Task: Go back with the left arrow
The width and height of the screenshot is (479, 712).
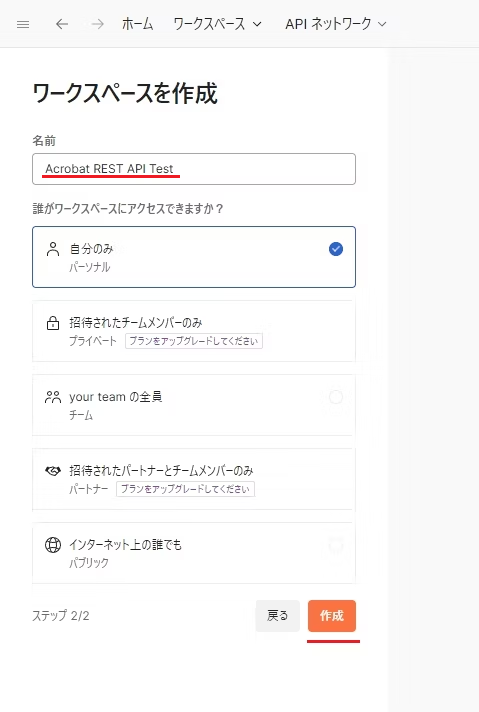Action: tap(62, 24)
